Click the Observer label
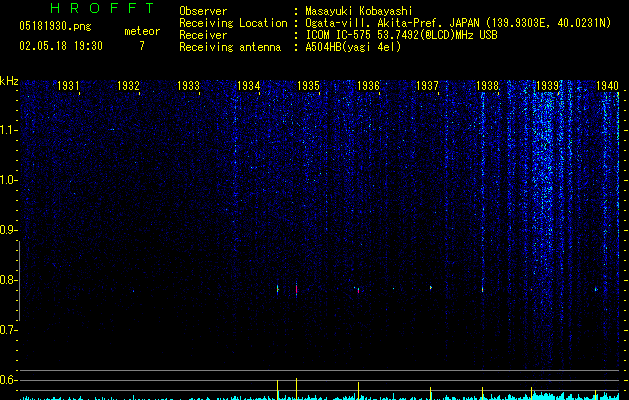 click(203, 11)
